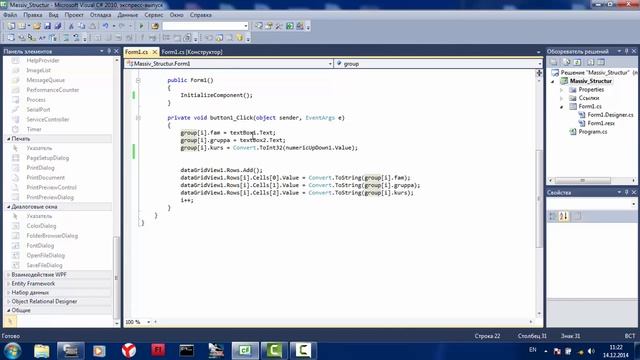Open the Отладка menu
Screen dimensions: 640x360
tap(100, 15)
